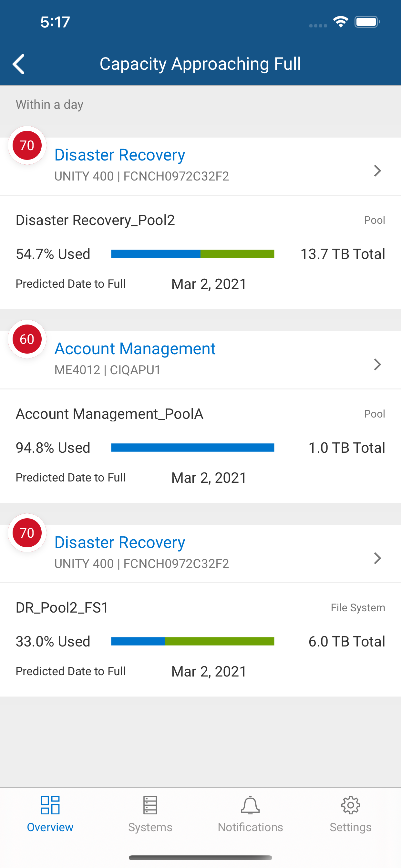Viewport: 401px width, 868px height.
Task: Tap the Notifications tab label
Action: point(250,827)
